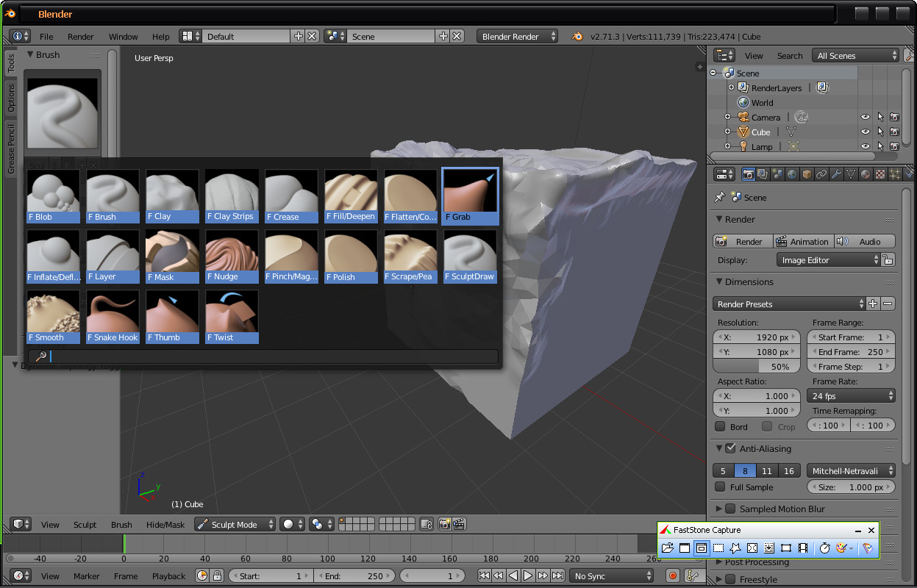The image size is (917, 588).
Task: Click the Animation render button
Action: pos(803,241)
